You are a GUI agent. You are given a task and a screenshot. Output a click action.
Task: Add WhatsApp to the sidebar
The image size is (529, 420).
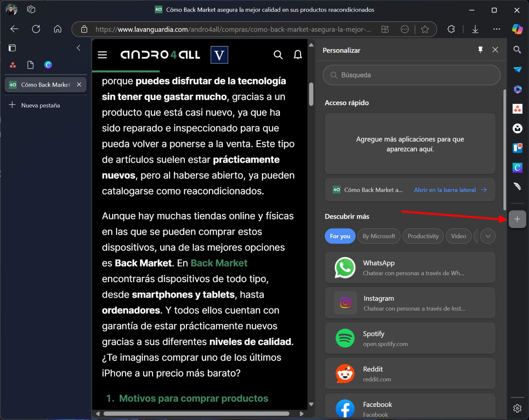[x=410, y=268]
